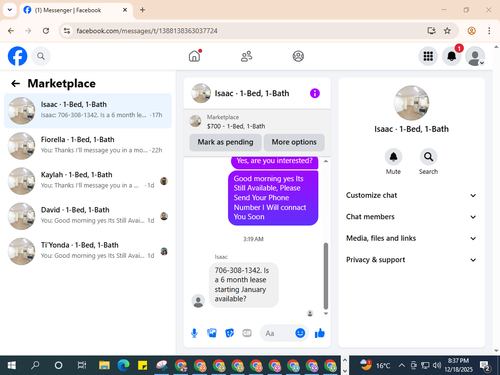Open the tab search dropdown arrow
The image size is (500, 375).
(10, 10)
